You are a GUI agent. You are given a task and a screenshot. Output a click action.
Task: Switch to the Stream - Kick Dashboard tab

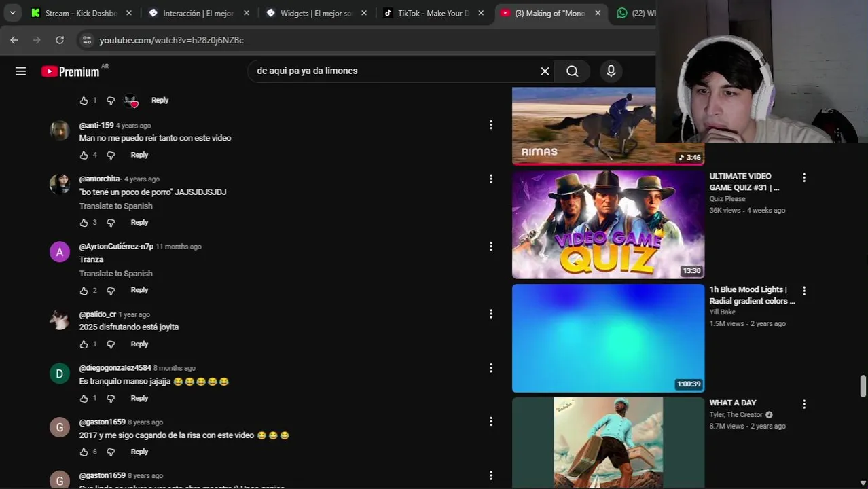[80, 13]
